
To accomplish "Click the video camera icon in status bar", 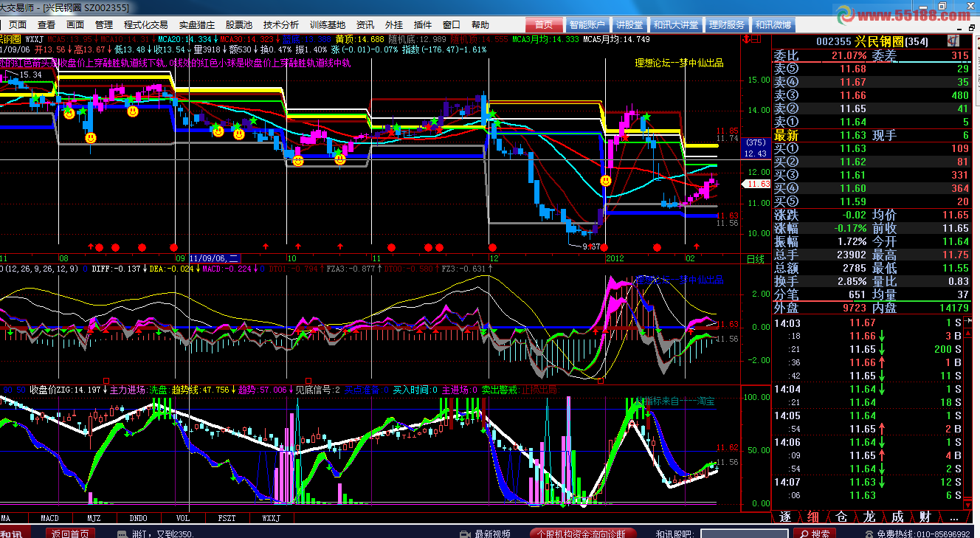I will tap(464, 534).
